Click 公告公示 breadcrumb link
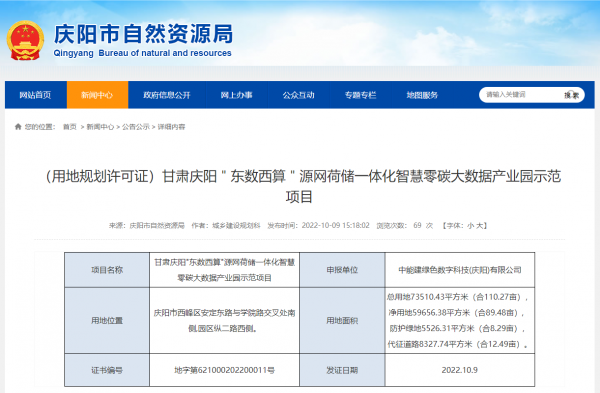This screenshot has height=393, width=600. click(135, 127)
